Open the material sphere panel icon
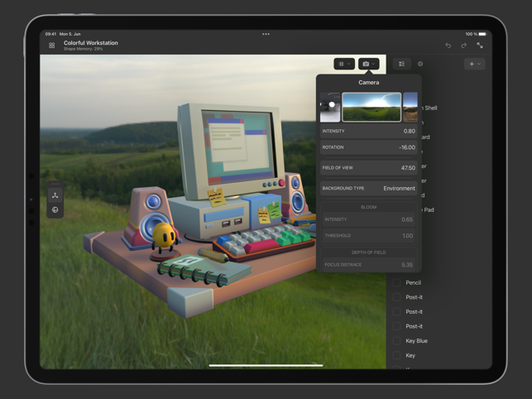 point(420,64)
